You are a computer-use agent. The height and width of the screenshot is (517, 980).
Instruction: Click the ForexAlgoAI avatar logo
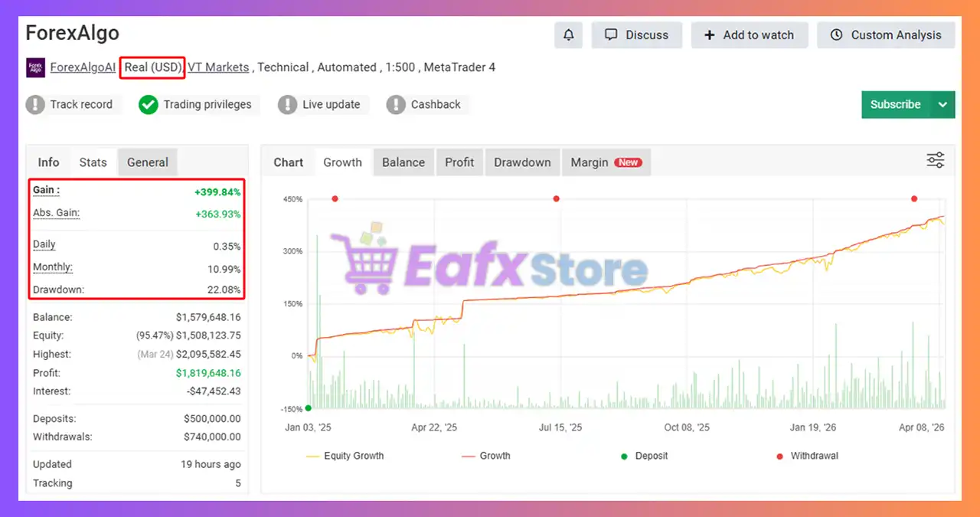tap(35, 67)
